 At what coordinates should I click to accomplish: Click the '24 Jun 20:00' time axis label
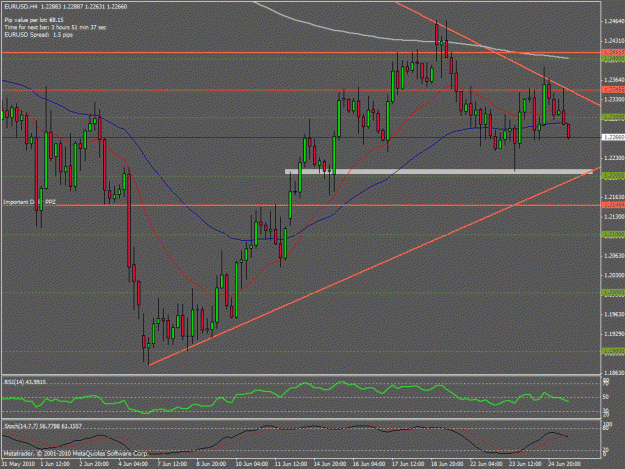pos(564,464)
